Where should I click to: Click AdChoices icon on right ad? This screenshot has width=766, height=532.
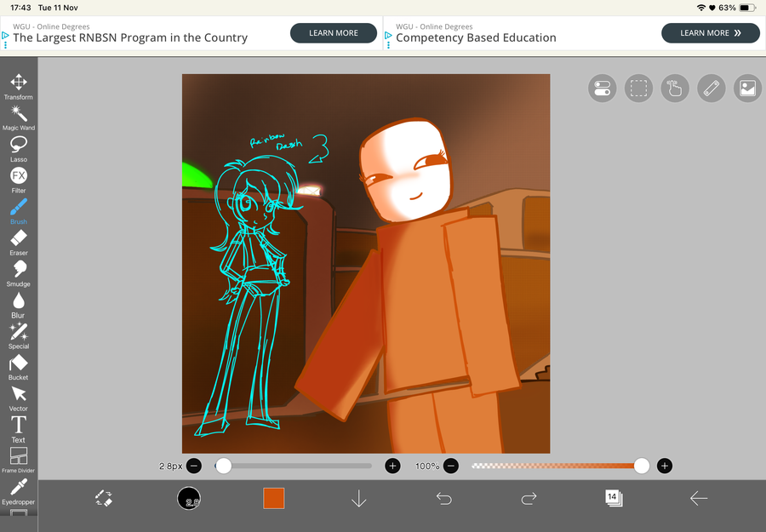[388, 36]
